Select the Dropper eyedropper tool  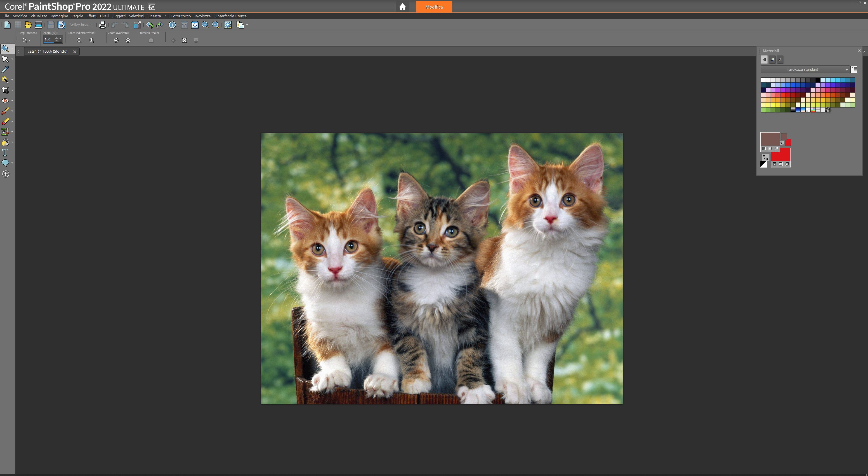point(5,69)
